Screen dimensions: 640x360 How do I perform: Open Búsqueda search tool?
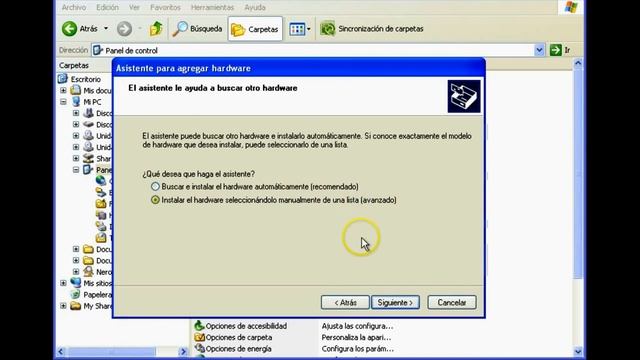198,29
